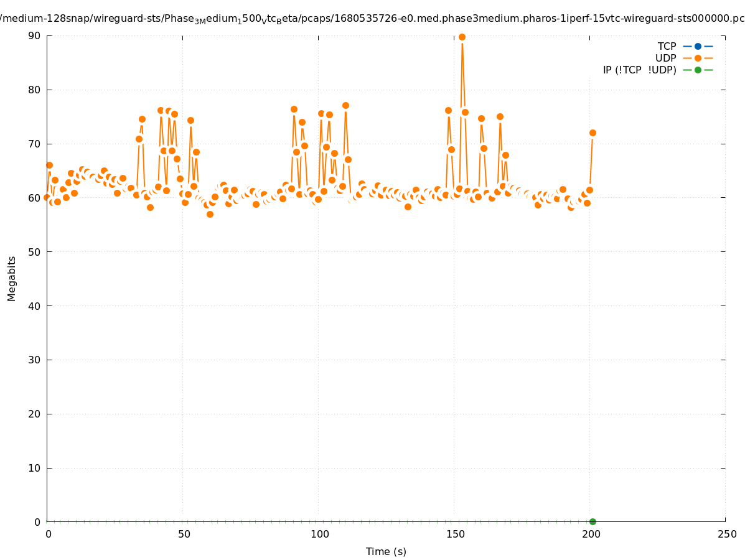Click the Megabits y-axis label
Viewport: 745px width, 560px height.
12,278
